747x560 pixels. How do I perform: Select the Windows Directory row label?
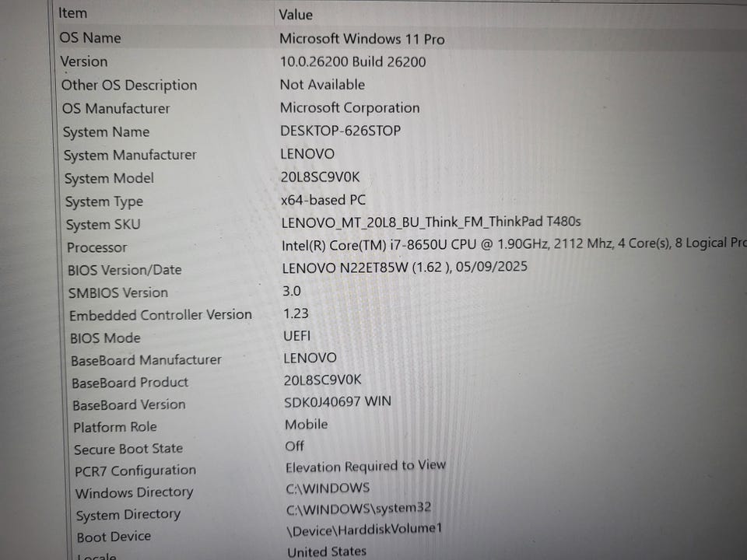(x=135, y=493)
